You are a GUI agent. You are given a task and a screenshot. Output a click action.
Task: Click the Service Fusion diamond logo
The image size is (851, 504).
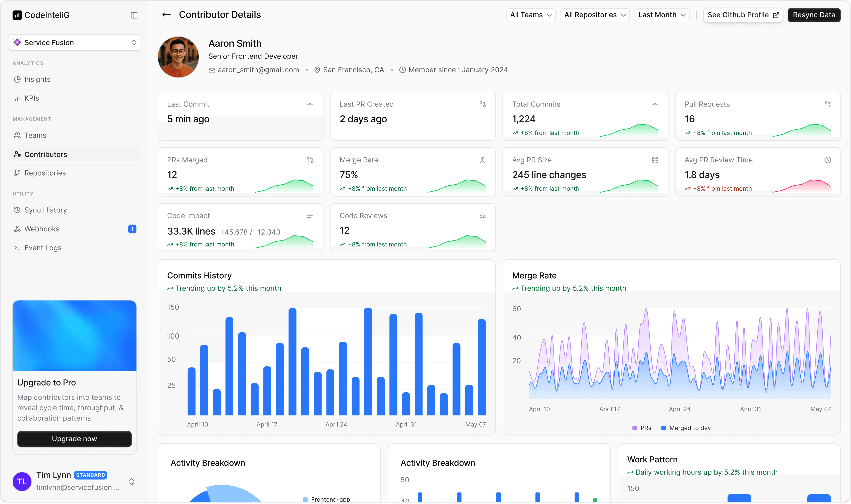coord(17,42)
